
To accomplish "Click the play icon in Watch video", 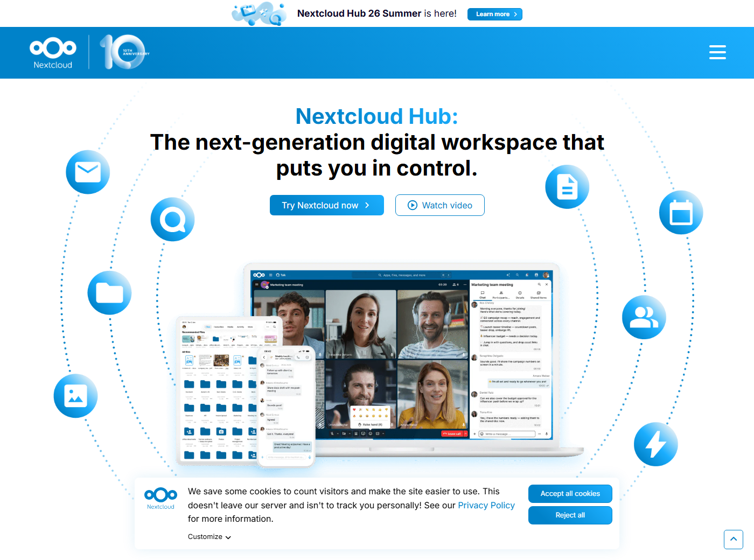I will coord(413,205).
